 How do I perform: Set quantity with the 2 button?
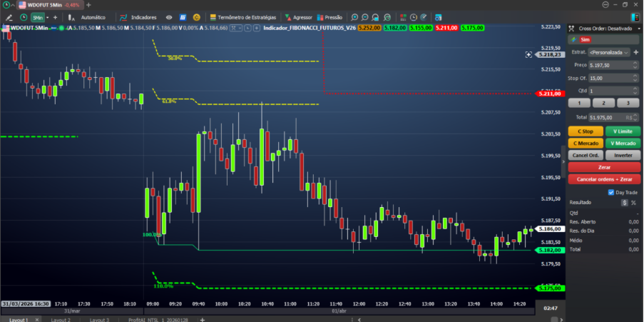click(x=604, y=103)
